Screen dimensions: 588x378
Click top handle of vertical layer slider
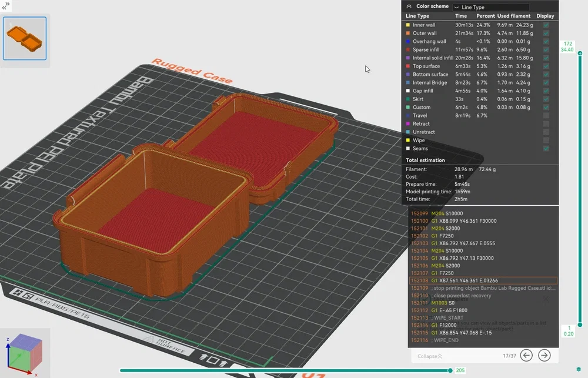pos(580,53)
